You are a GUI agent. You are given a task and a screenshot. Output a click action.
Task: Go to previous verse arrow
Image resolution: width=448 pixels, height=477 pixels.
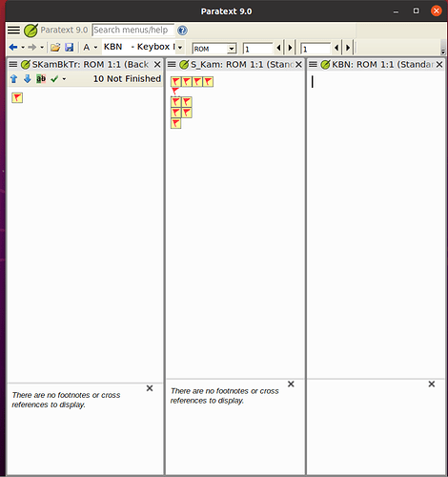[x=336, y=48]
